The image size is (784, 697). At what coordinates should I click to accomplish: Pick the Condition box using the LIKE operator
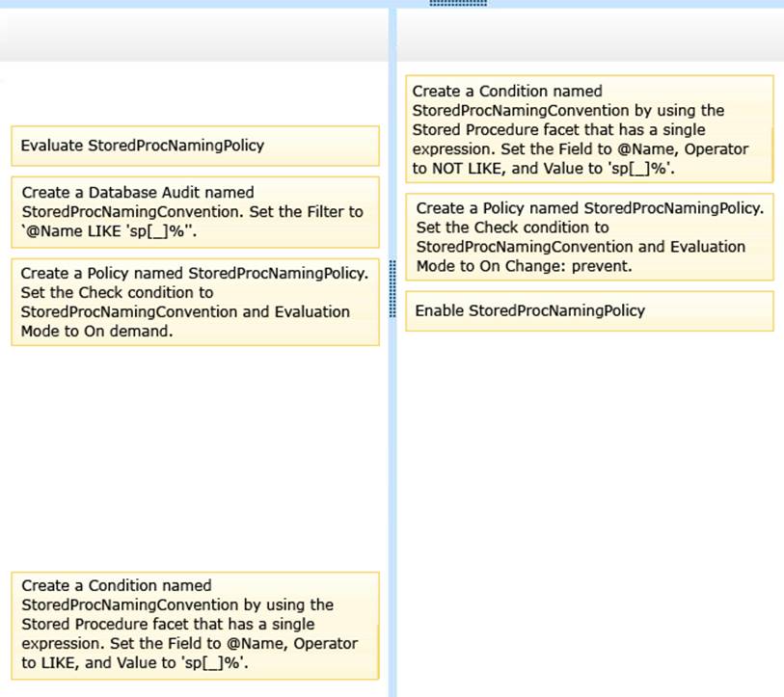tap(194, 625)
